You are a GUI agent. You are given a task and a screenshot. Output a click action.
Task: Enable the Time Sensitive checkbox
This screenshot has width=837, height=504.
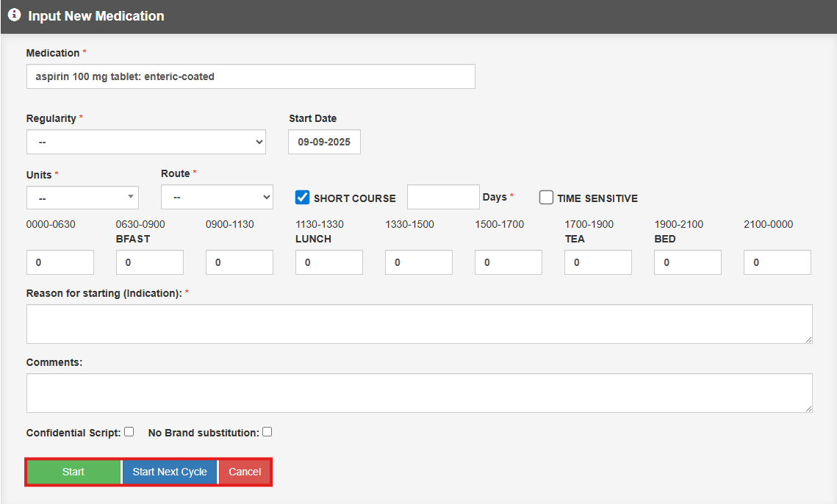pos(547,198)
